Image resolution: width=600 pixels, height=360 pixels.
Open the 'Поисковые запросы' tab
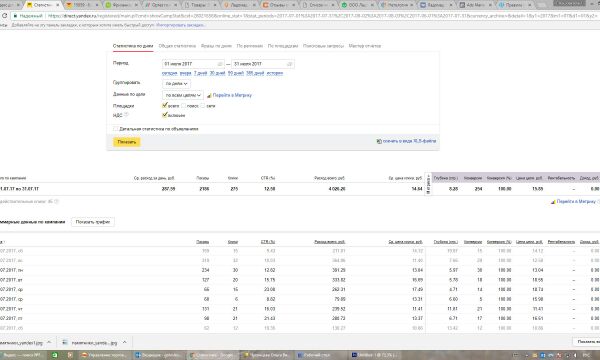pos(323,46)
